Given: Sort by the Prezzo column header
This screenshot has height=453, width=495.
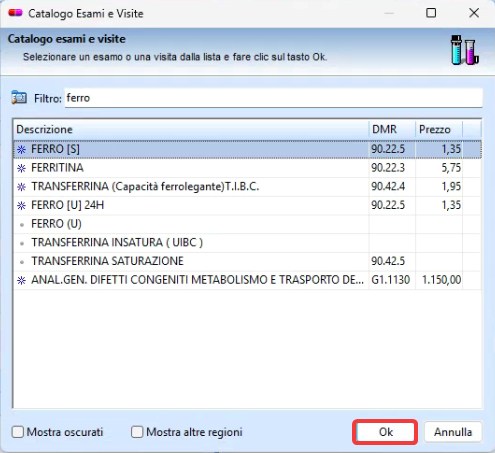Looking at the screenshot, I should pos(439,129).
